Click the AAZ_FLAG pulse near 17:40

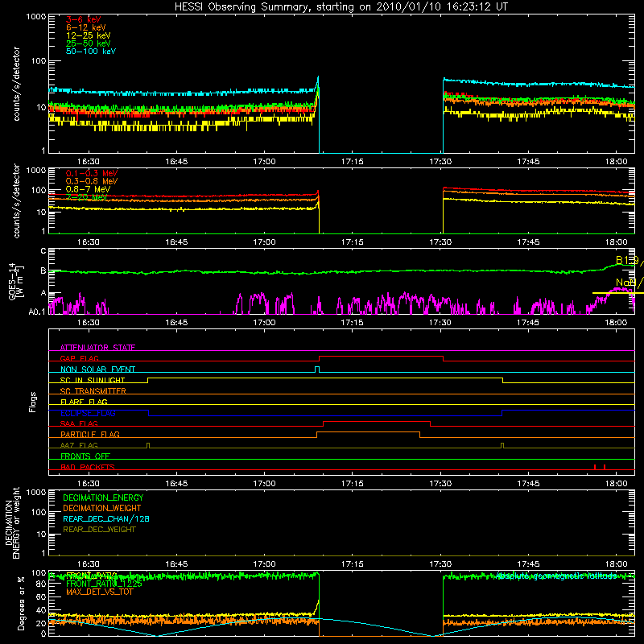502,445
